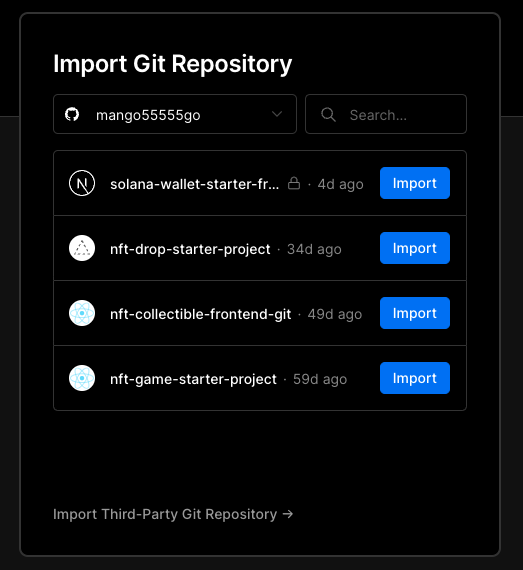Select the nft-game-starter-project repository name

(x=193, y=379)
